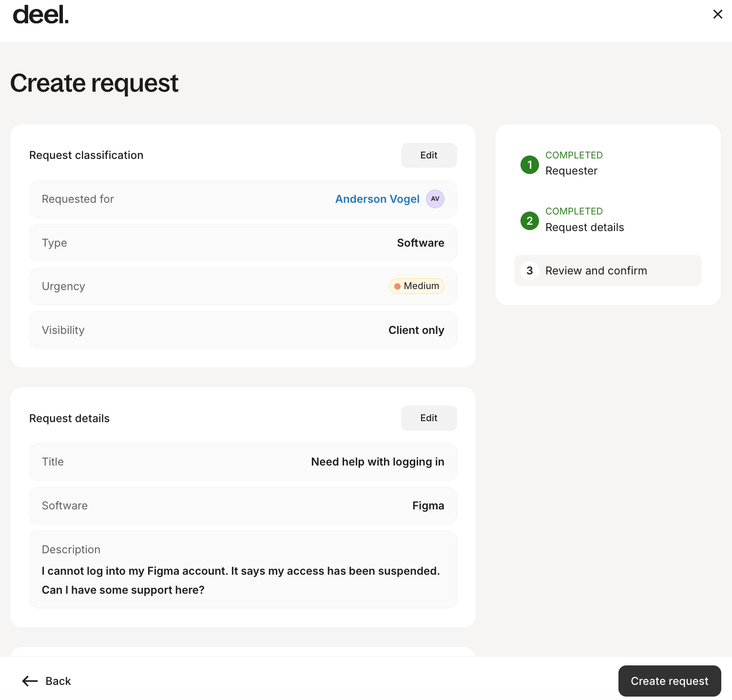Image resolution: width=732 pixels, height=700 pixels.
Task: Click the Title row
Action: click(x=243, y=462)
